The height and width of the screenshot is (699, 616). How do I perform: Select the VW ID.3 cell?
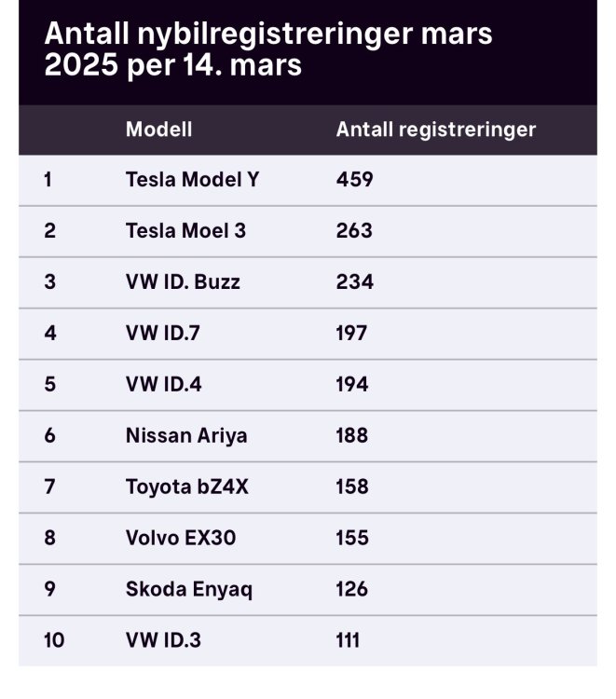[162, 640]
